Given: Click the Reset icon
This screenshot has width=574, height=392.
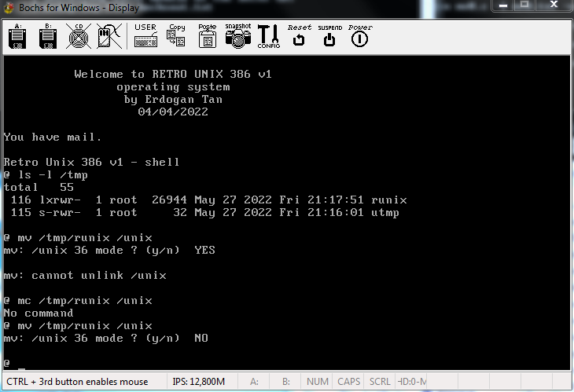Looking at the screenshot, I should click(x=299, y=36).
